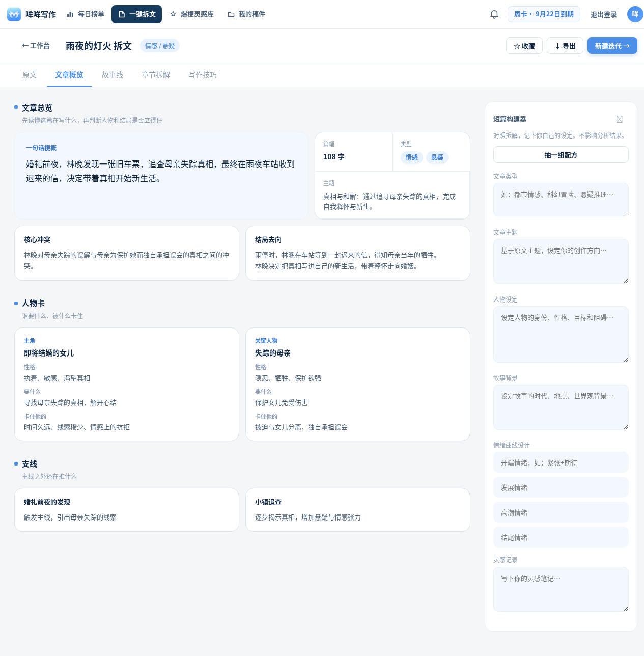This screenshot has height=656, width=644.
Task: Go to 爆梗灵感库
Action: (x=192, y=14)
